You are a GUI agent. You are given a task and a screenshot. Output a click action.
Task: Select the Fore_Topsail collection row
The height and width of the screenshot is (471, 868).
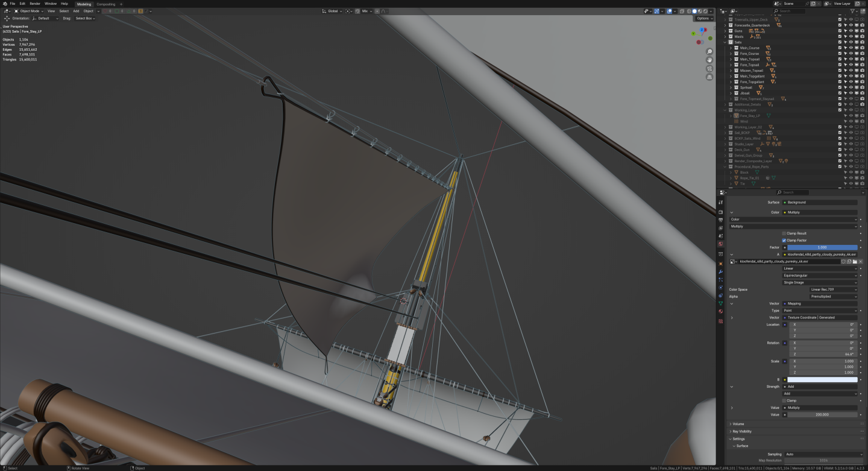pyautogui.click(x=750, y=65)
